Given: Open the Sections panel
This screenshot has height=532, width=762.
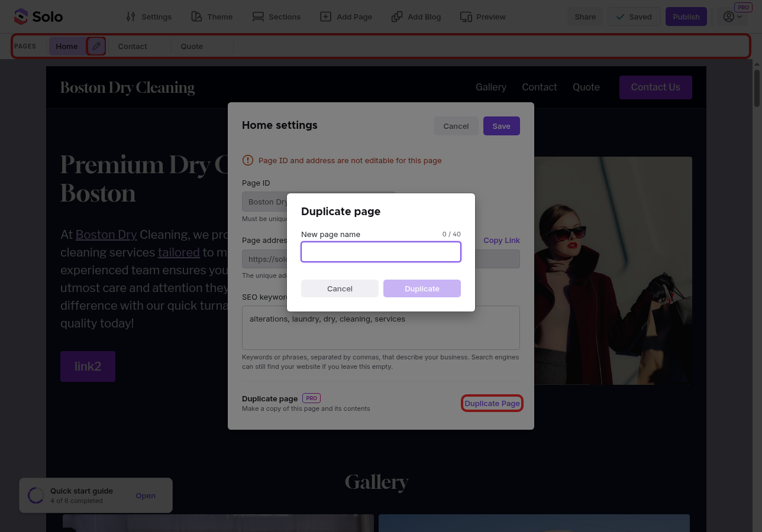Looking at the screenshot, I should tap(276, 17).
